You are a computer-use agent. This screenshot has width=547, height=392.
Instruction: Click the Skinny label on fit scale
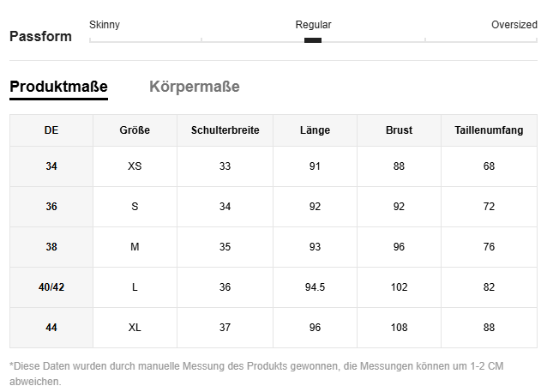(105, 25)
